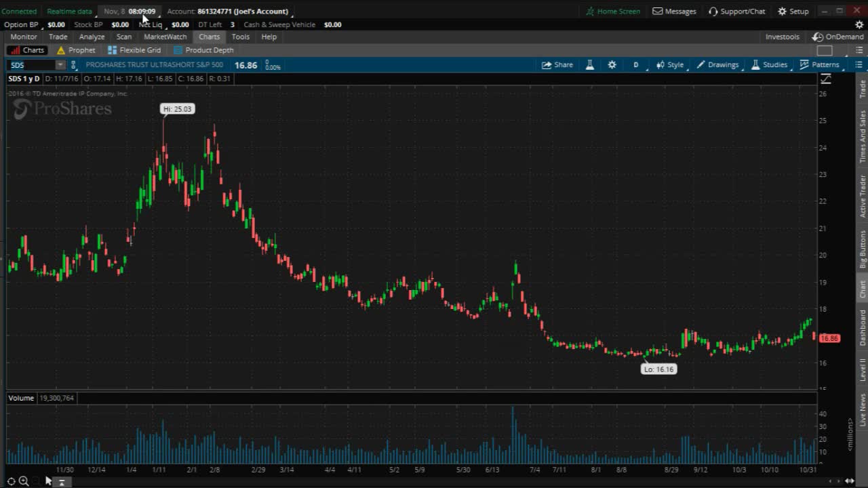
Task: Open the Times And Sales side panel
Action: coord(863,136)
